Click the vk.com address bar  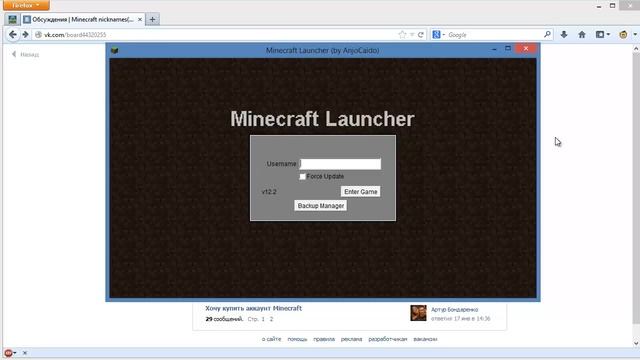[x=216, y=35]
